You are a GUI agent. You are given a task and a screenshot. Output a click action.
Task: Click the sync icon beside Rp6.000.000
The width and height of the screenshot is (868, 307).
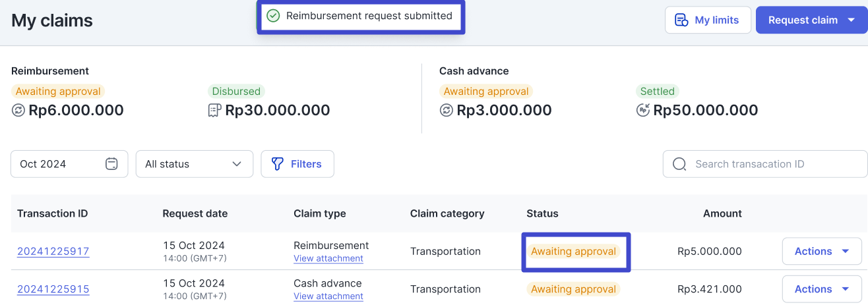pyautogui.click(x=18, y=111)
